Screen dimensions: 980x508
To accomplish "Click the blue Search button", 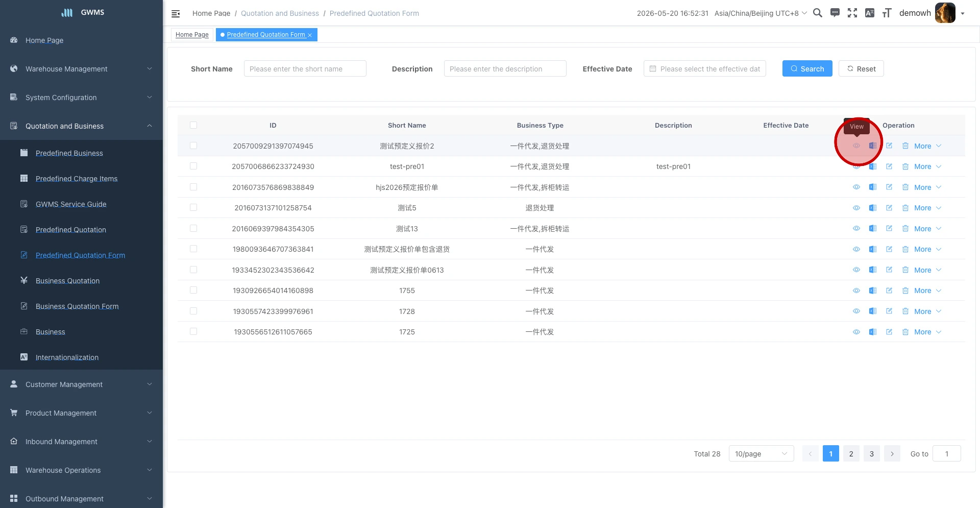I will coord(807,68).
